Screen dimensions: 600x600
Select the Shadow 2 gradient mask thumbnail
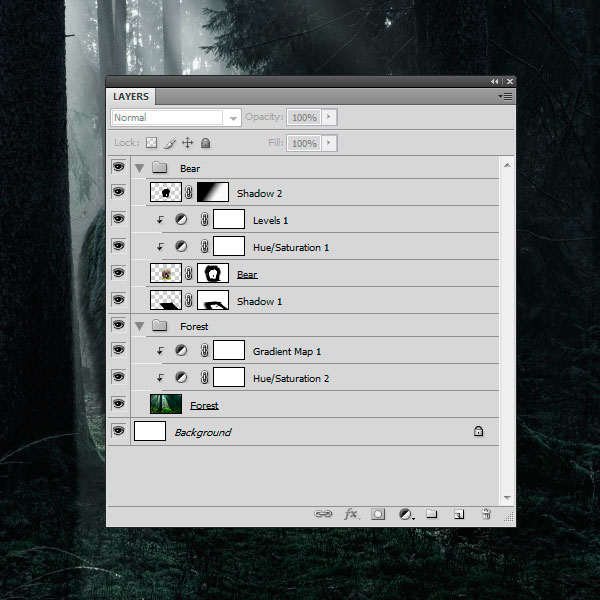(x=213, y=192)
